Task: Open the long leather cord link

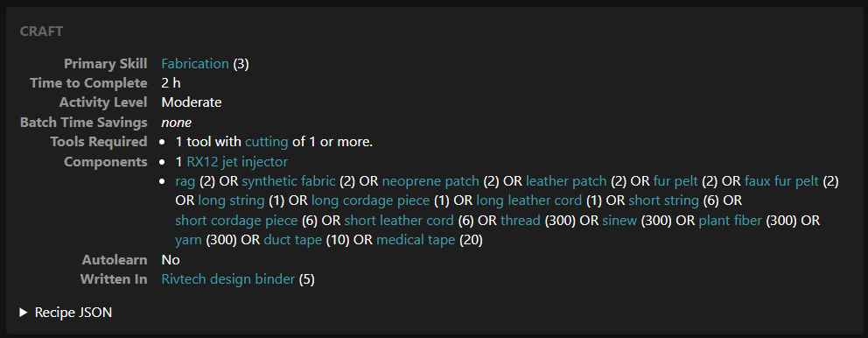Action: coord(529,201)
